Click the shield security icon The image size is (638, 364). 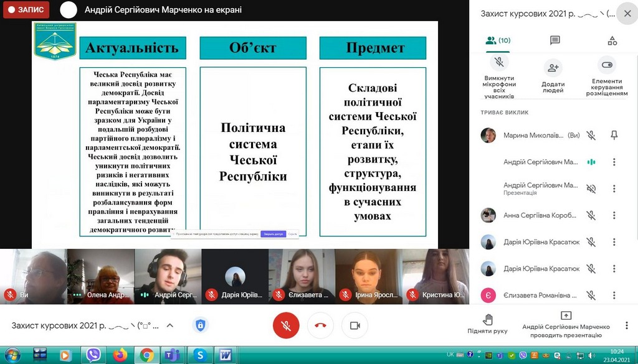[199, 325]
